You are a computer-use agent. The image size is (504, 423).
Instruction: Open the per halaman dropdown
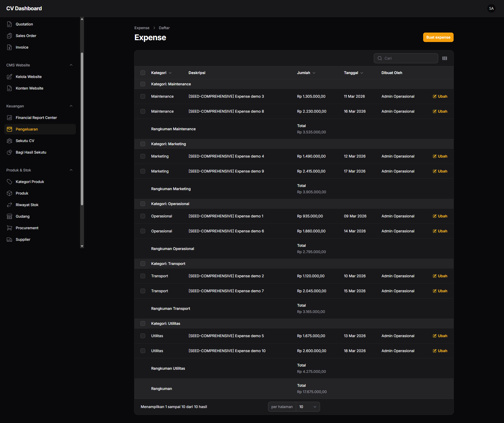click(308, 407)
